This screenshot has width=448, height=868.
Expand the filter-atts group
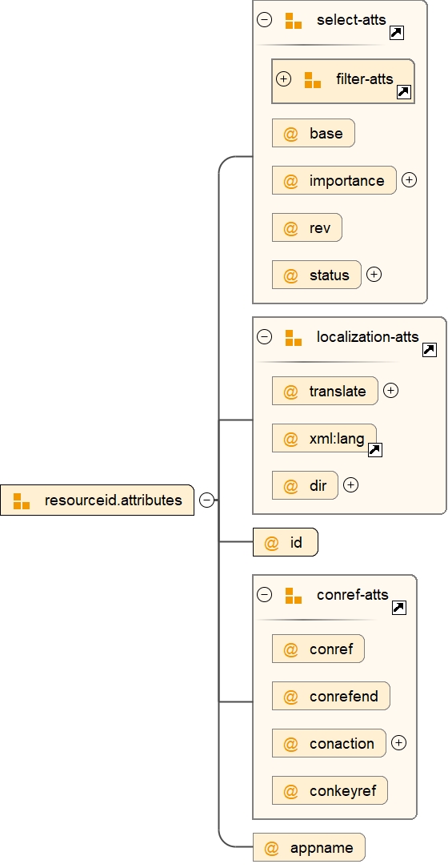point(284,79)
